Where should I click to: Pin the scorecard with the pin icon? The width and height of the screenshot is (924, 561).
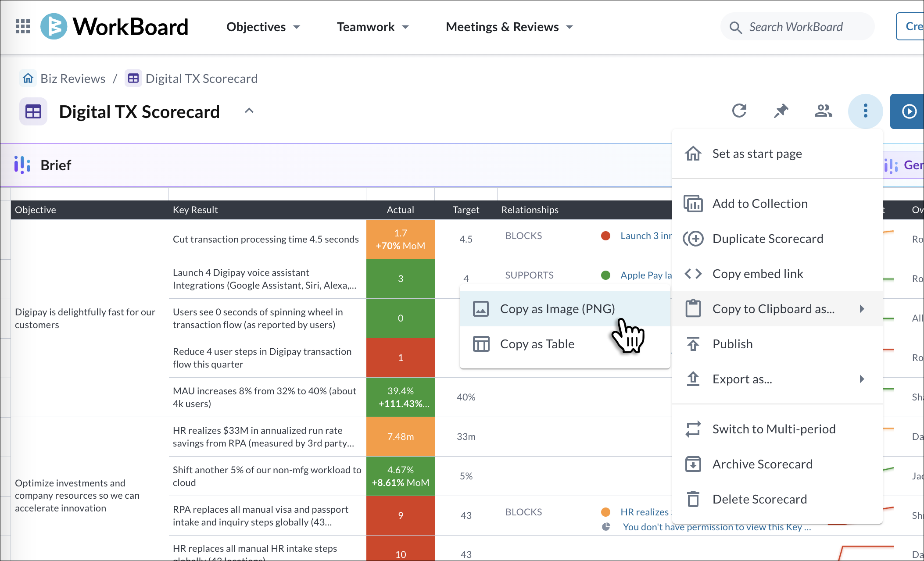[x=781, y=111]
